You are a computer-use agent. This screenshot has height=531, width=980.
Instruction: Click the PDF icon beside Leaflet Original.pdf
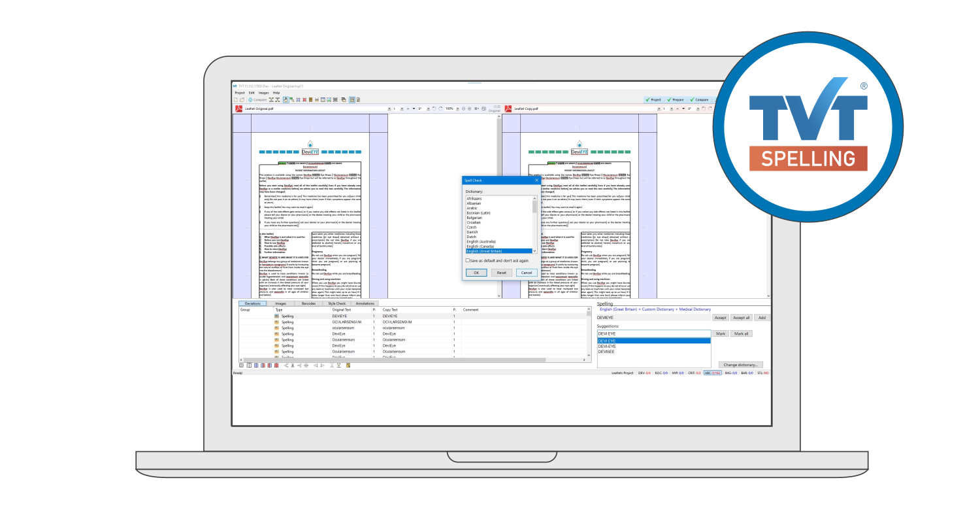pos(238,109)
